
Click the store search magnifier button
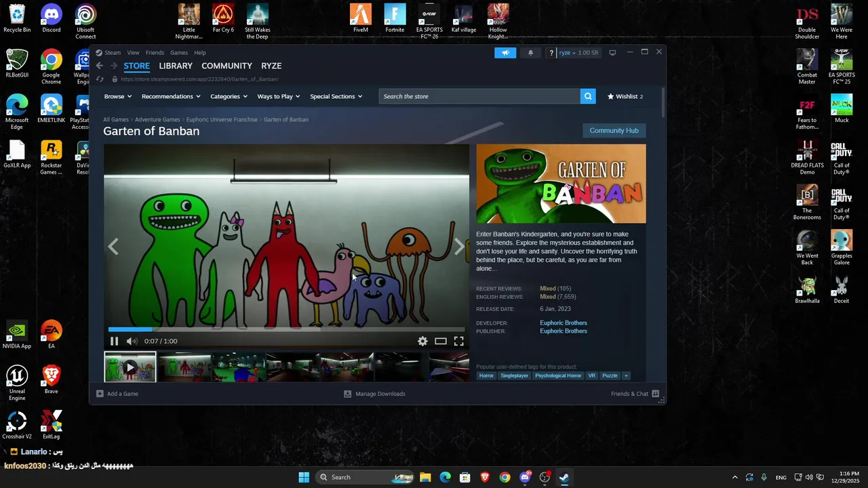coord(588,96)
